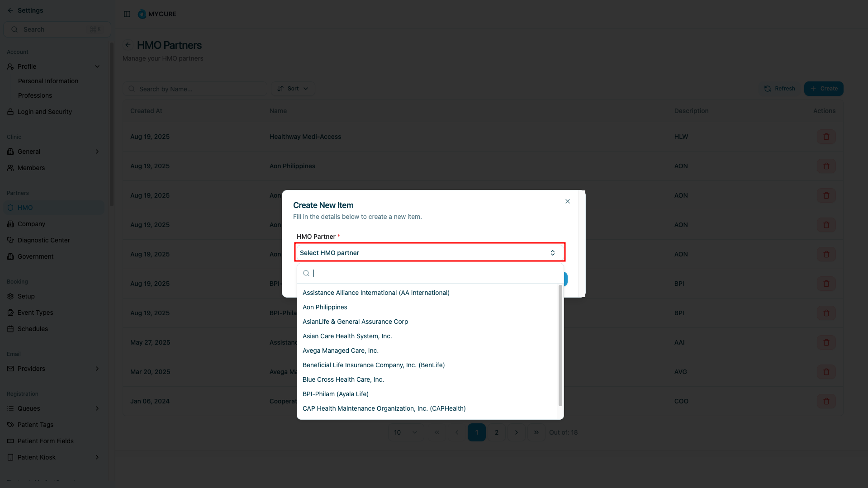Screen dimensions: 868x488
Task: Click the MYCURE logo icon
Action: click(142, 14)
